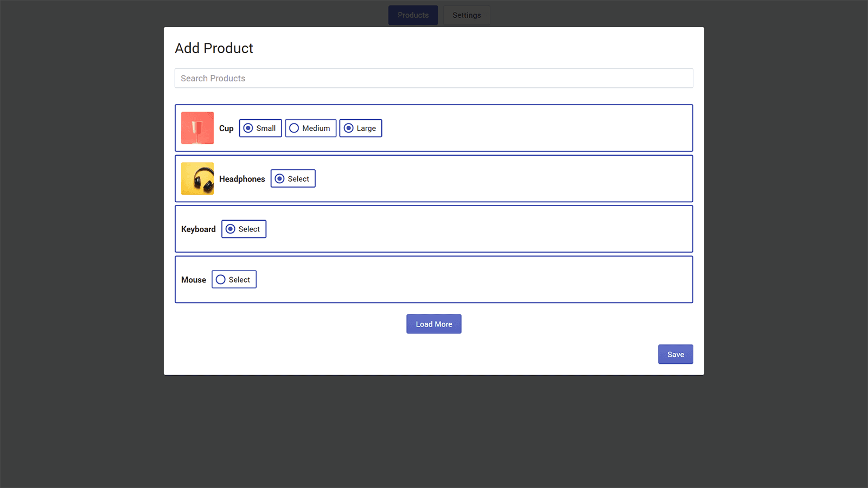This screenshot has height=488, width=868.
Task: Click the Cup product row
Action: [542, 128]
